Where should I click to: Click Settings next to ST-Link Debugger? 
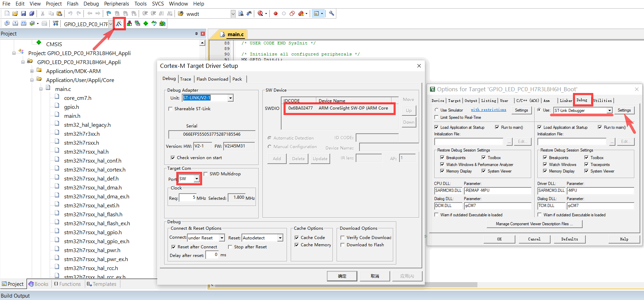(x=624, y=111)
